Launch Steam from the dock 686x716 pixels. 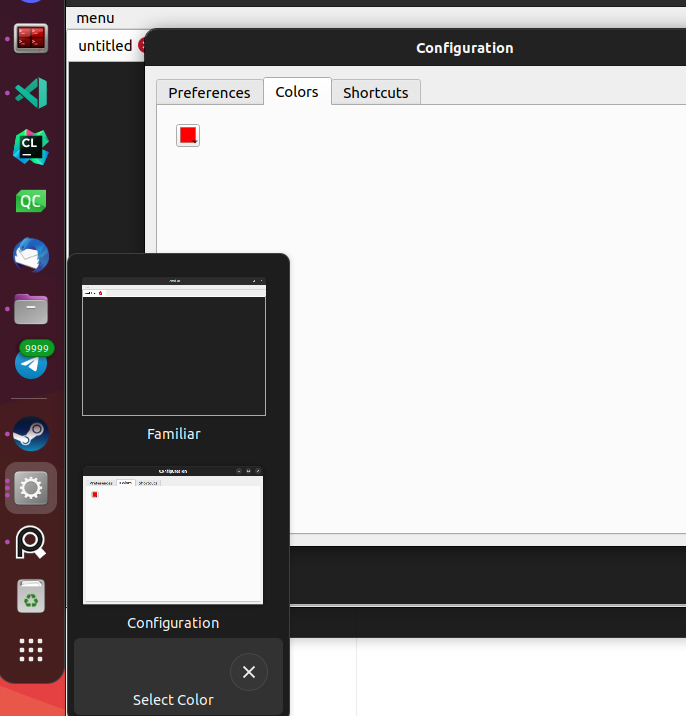(x=31, y=434)
